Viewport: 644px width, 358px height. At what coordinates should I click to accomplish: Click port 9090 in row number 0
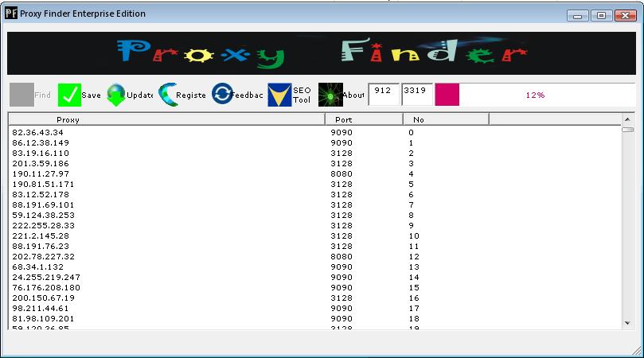pos(342,133)
